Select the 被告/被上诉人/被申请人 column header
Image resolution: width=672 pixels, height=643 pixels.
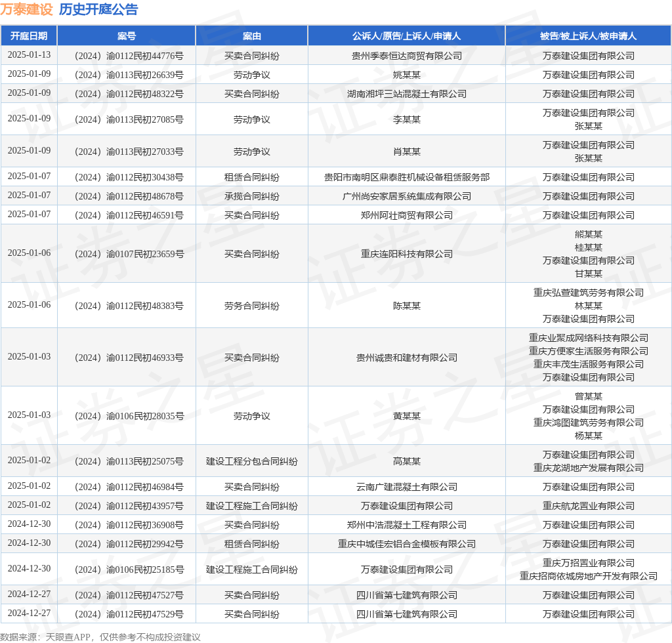point(588,36)
